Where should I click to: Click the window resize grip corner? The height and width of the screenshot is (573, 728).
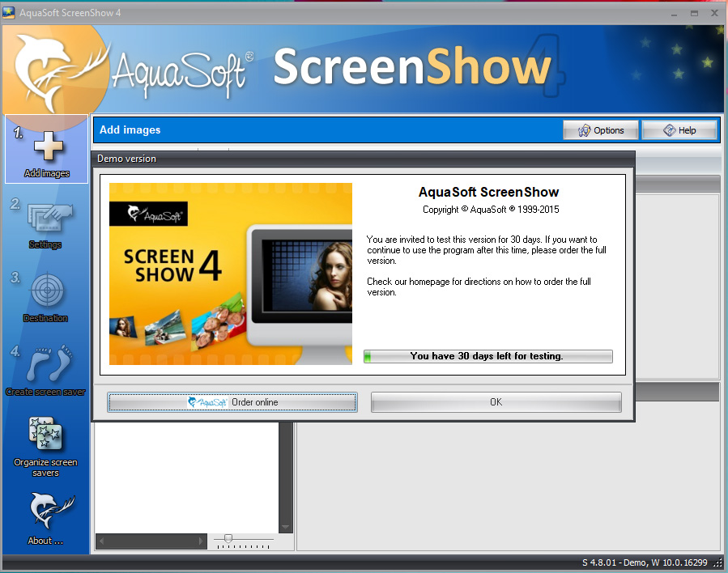click(x=717, y=563)
